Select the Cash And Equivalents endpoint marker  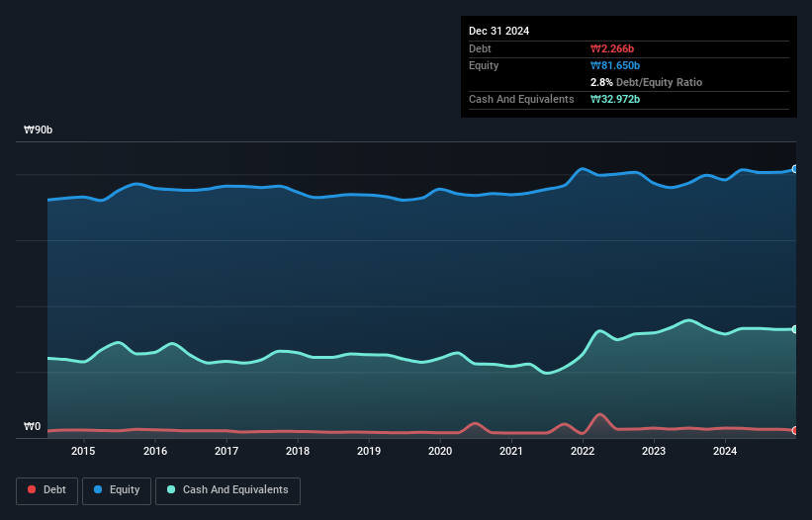pyautogui.click(x=794, y=329)
